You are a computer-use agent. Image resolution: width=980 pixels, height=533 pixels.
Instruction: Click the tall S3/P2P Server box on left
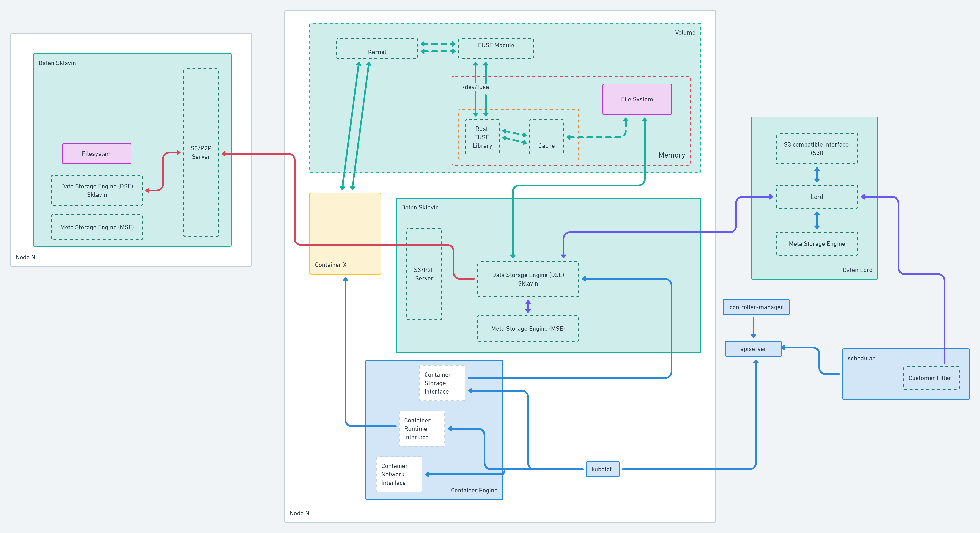point(201,152)
